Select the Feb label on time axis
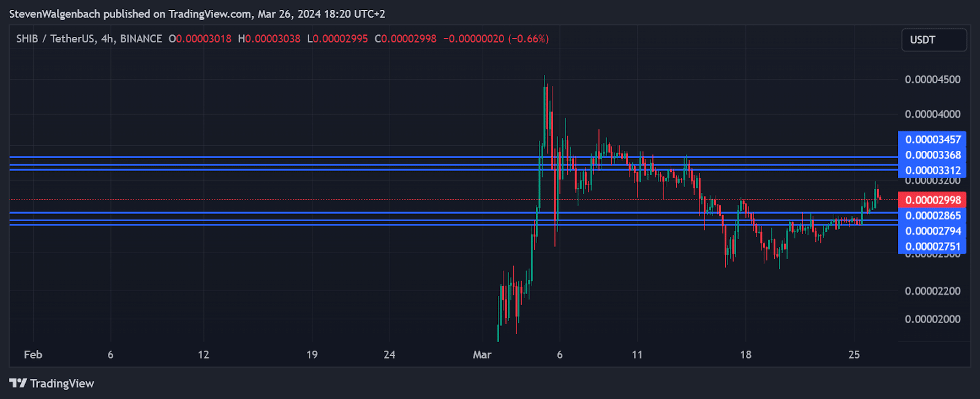 click(x=33, y=355)
